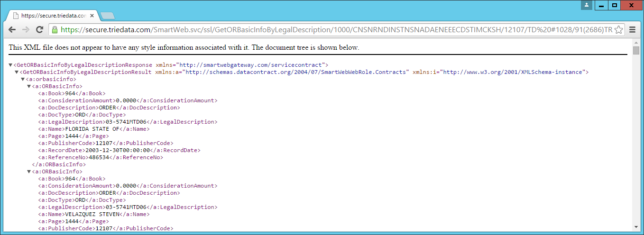Screen dimensions: 644x235
Task: Click the browser Back arrow button
Action: coord(12,30)
